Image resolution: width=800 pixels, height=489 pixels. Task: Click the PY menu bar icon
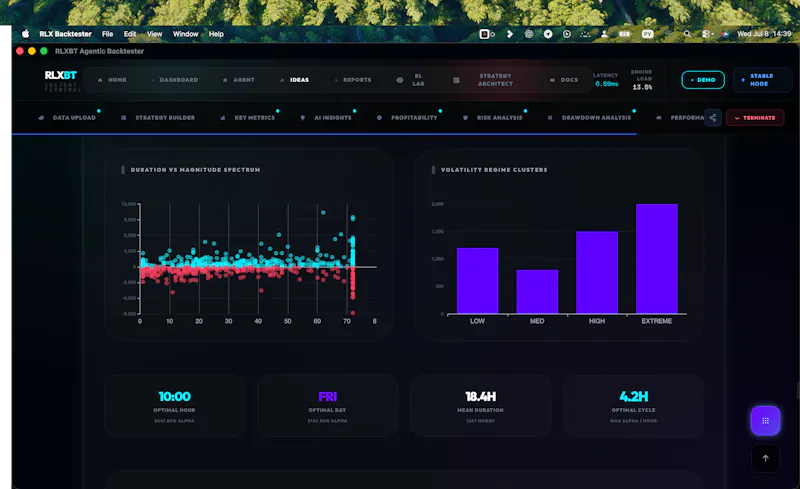point(647,34)
